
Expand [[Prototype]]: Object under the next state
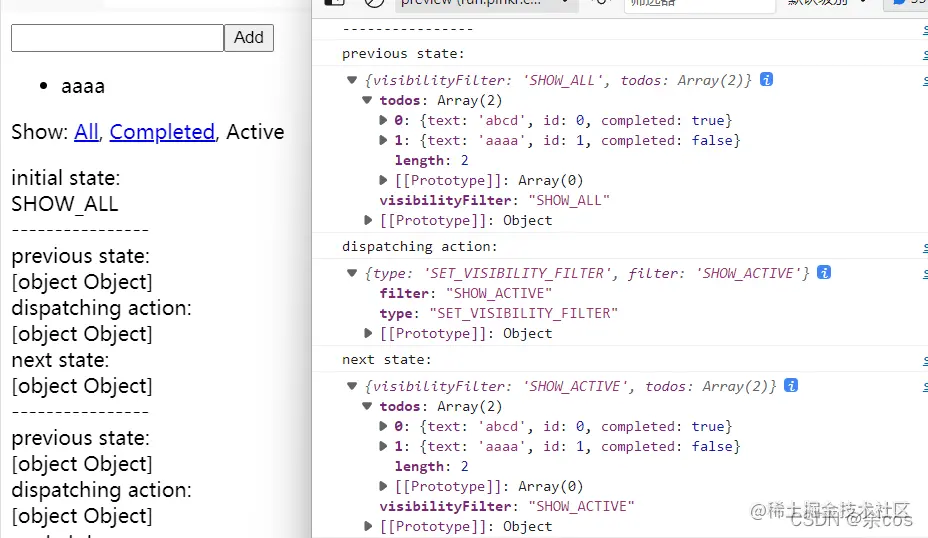368,526
